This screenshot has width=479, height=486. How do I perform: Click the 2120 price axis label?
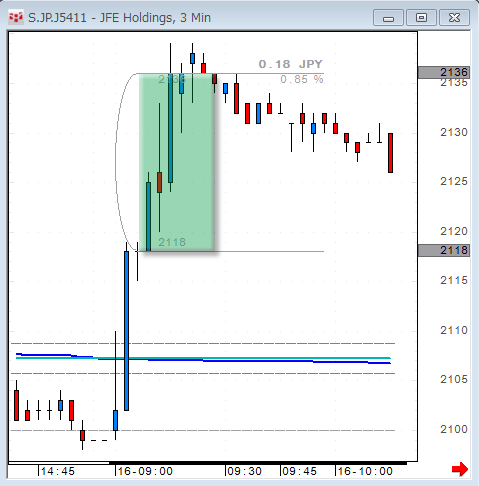[x=454, y=231]
